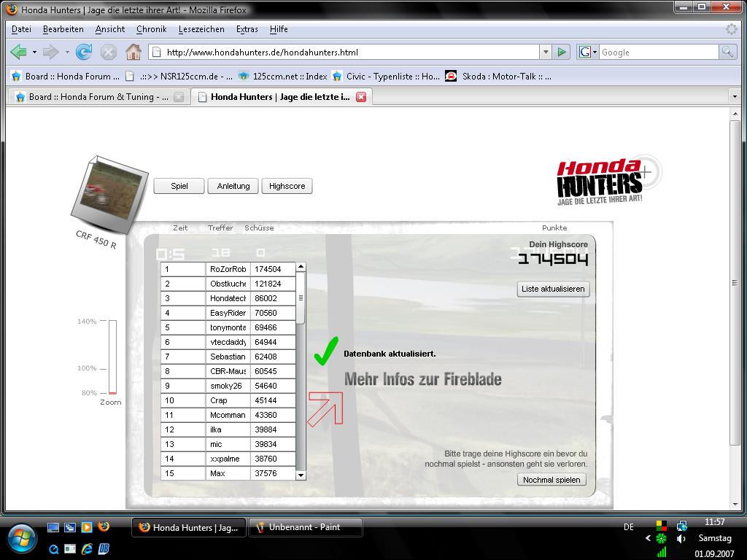Reload the current page
The width and height of the screenshot is (747, 560).
[x=84, y=52]
